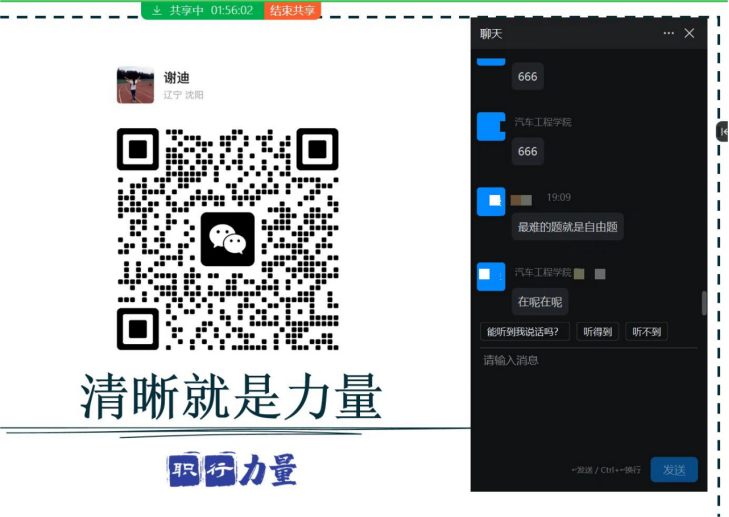Close the 聊天 chat panel

tap(689, 33)
